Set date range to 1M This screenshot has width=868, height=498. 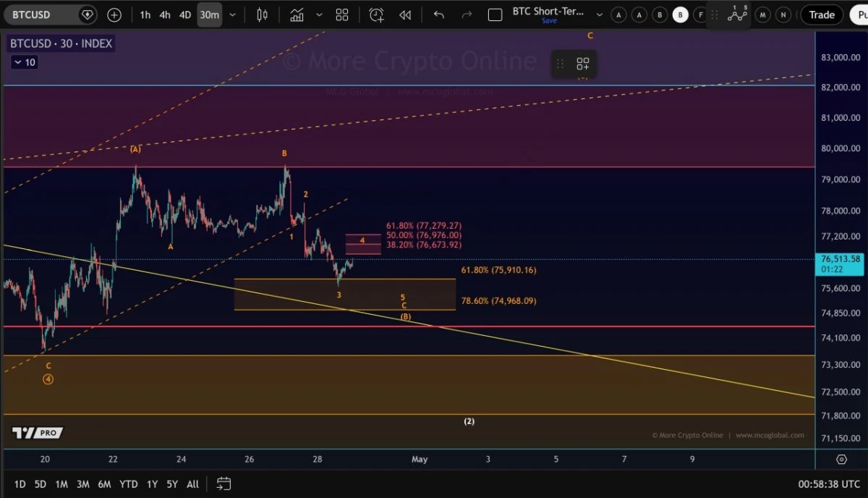(x=61, y=484)
